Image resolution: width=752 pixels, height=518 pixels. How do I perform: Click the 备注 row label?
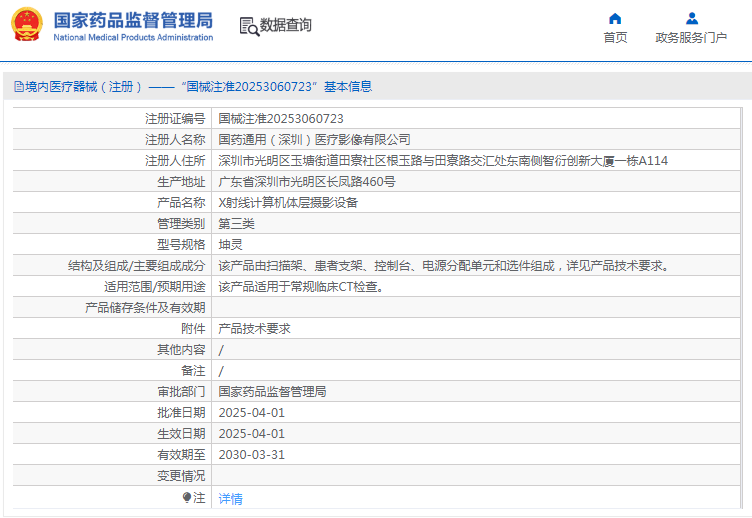pos(193,371)
